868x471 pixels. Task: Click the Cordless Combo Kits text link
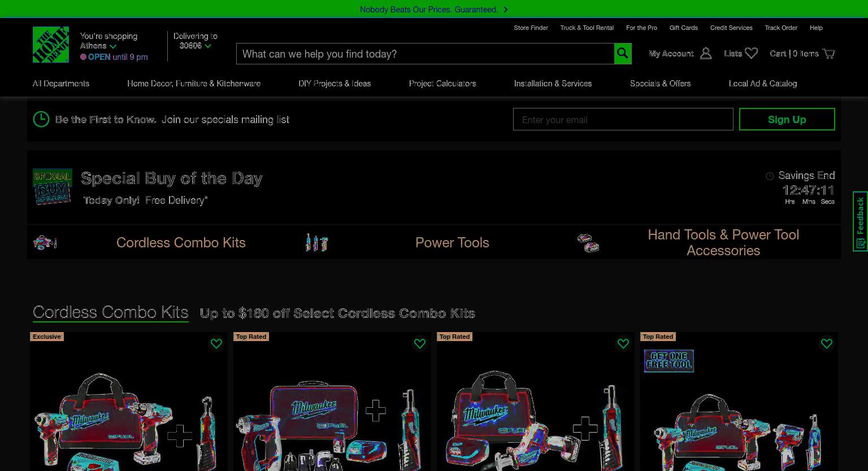(181, 242)
